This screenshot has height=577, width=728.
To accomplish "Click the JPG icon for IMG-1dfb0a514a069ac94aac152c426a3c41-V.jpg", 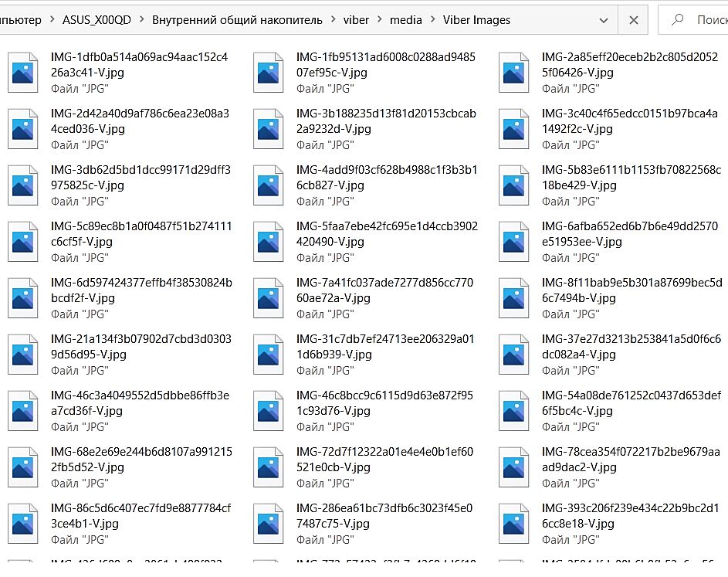I will 22,73.
